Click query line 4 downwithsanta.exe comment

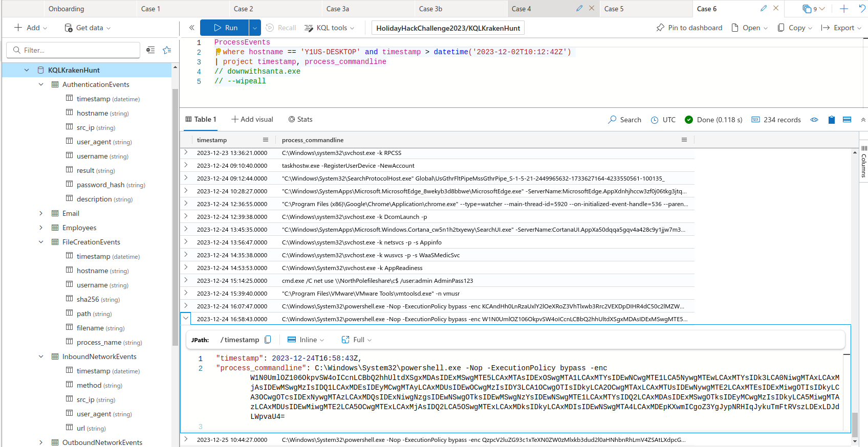tap(257, 71)
